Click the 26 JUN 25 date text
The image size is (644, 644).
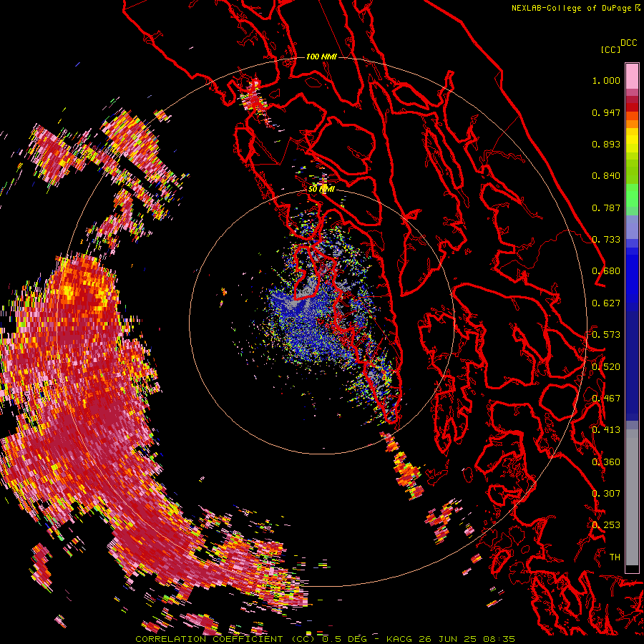448,639
